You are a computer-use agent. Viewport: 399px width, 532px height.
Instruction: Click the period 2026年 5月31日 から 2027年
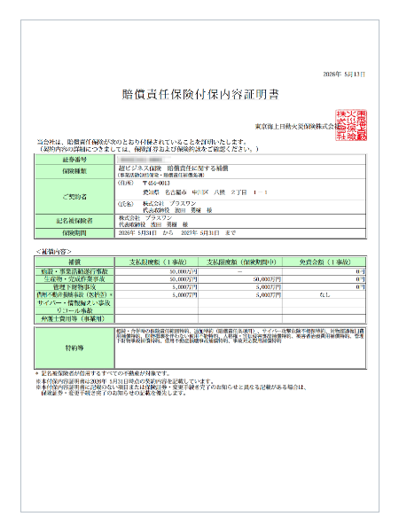click(x=176, y=233)
